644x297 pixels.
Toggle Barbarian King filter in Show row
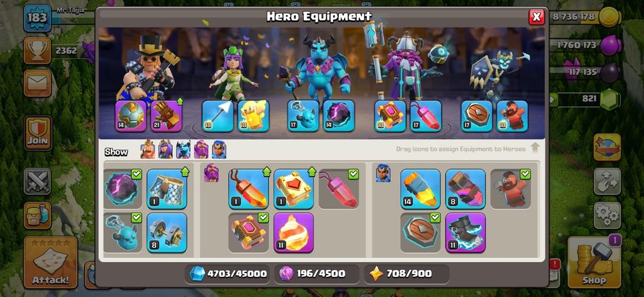click(x=148, y=150)
